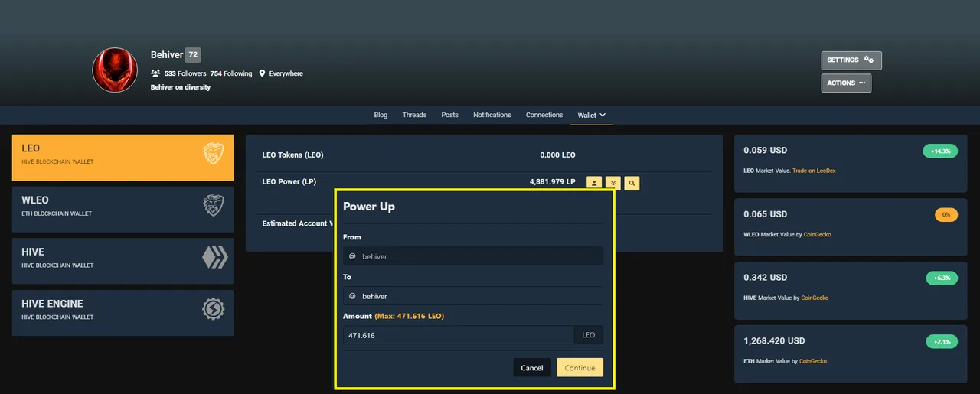Screen dimensions: 980x394
Task: Click the delegate person icon beside LEO Power
Action: [x=594, y=183]
